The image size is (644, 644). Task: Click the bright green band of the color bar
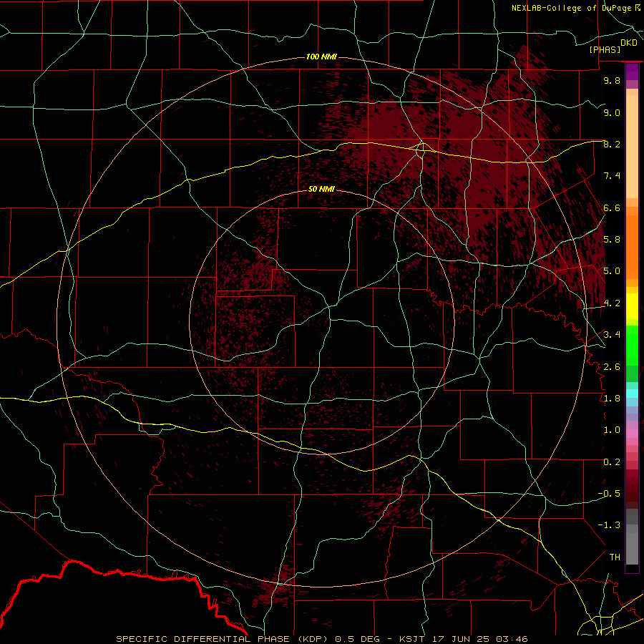pyautogui.click(x=632, y=345)
